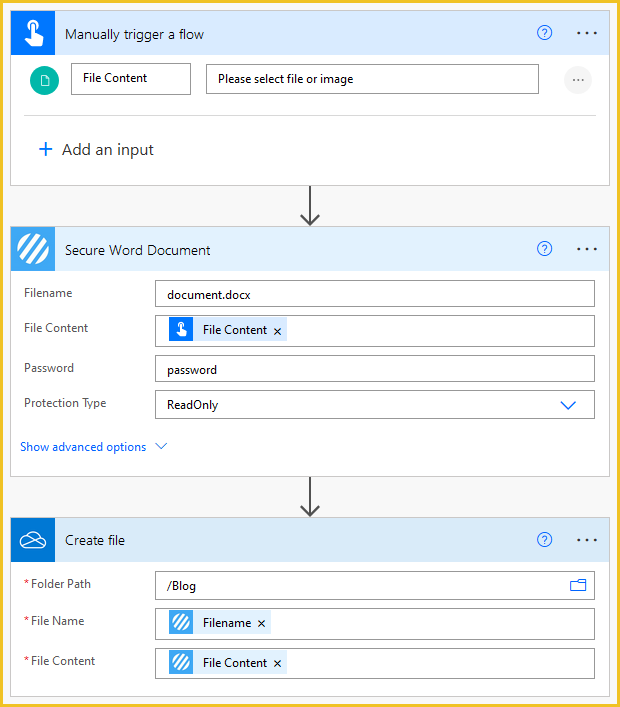The height and width of the screenshot is (707, 620).
Task: Click the Filename field with document.docx
Action: (375, 294)
